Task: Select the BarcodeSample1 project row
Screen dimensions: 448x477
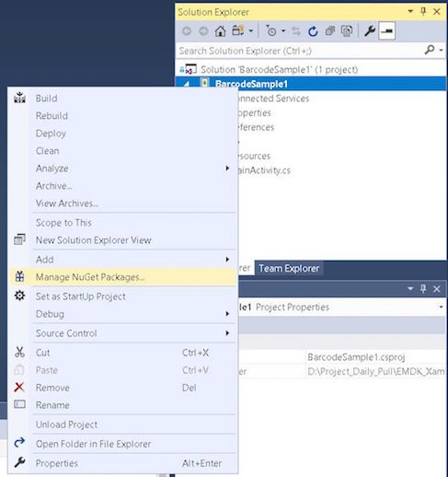Action: [x=311, y=84]
